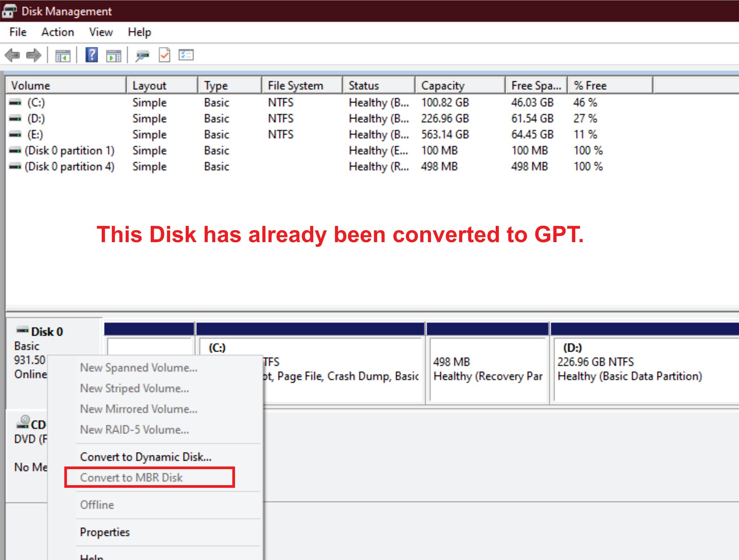
Task: Click the Forward navigation arrow
Action: point(33,55)
